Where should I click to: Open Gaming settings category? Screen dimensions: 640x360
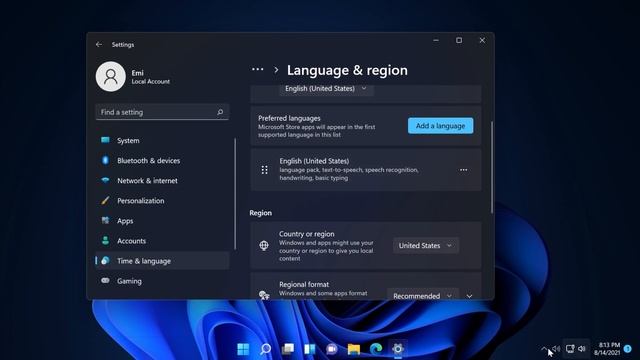pyautogui.click(x=162, y=281)
